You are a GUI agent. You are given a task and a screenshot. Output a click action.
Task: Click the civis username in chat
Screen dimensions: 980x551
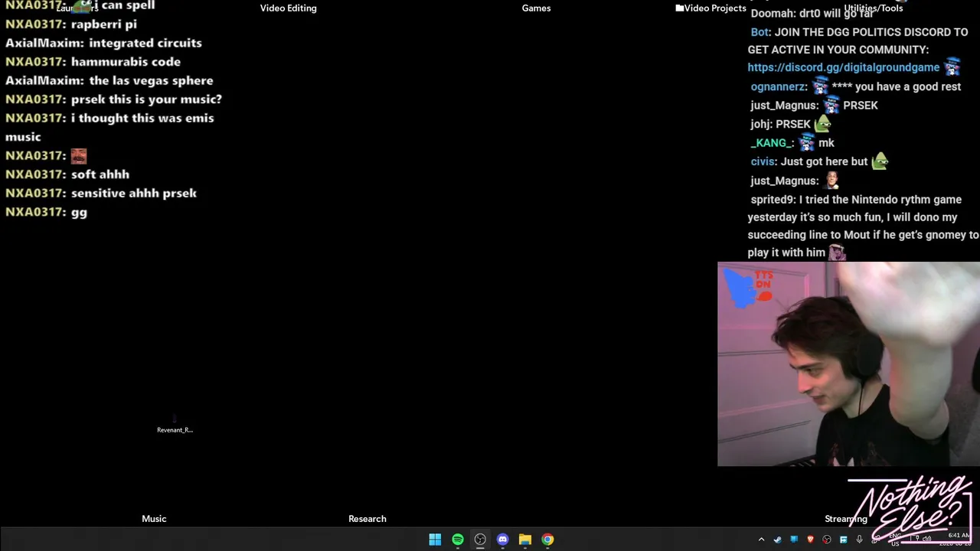(x=763, y=161)
